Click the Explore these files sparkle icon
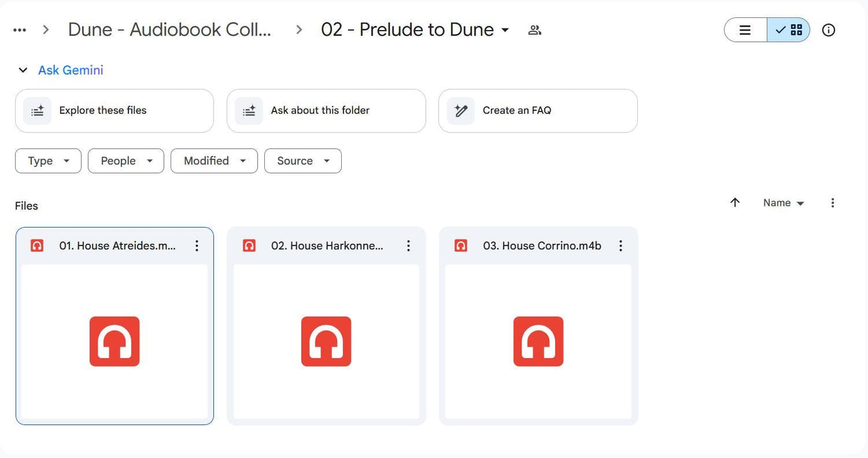The width and height of the screenshot is (868, 458). 37,110
